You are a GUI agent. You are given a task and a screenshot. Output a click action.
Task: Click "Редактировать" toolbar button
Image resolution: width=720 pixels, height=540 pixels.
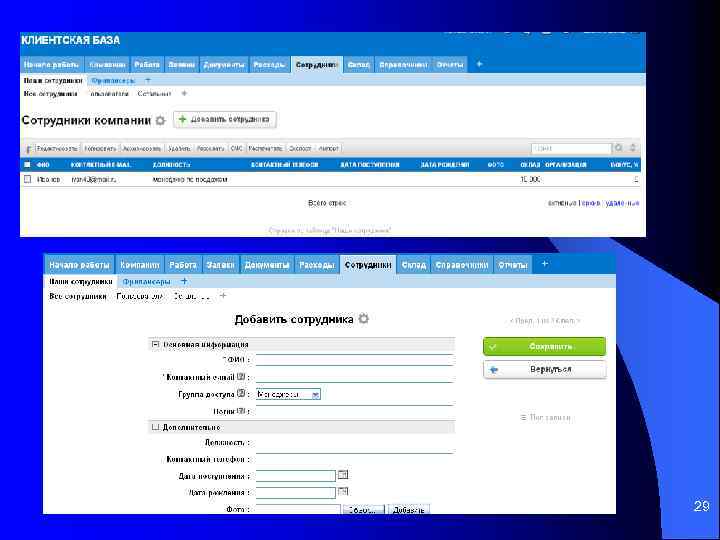(x=57, y=148)
